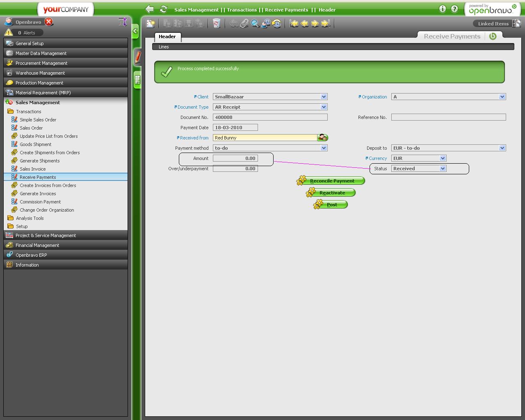
Task: Go to the last record arrow
Action: pos(326,24)
